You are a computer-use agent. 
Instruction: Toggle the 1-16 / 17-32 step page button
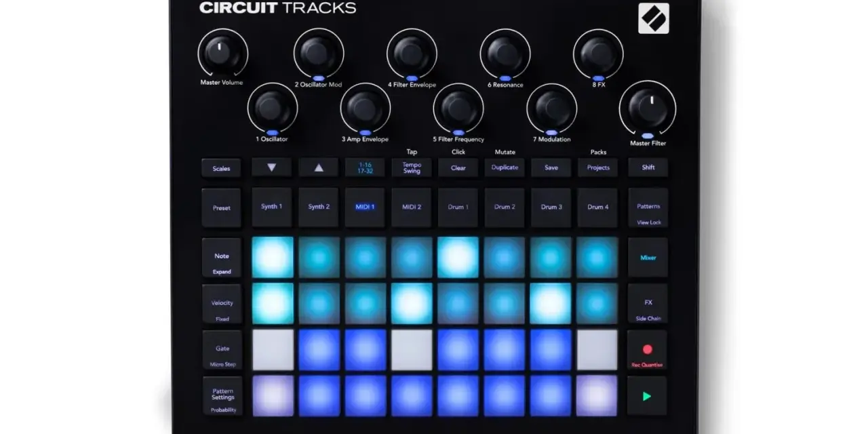click(365, 167)
